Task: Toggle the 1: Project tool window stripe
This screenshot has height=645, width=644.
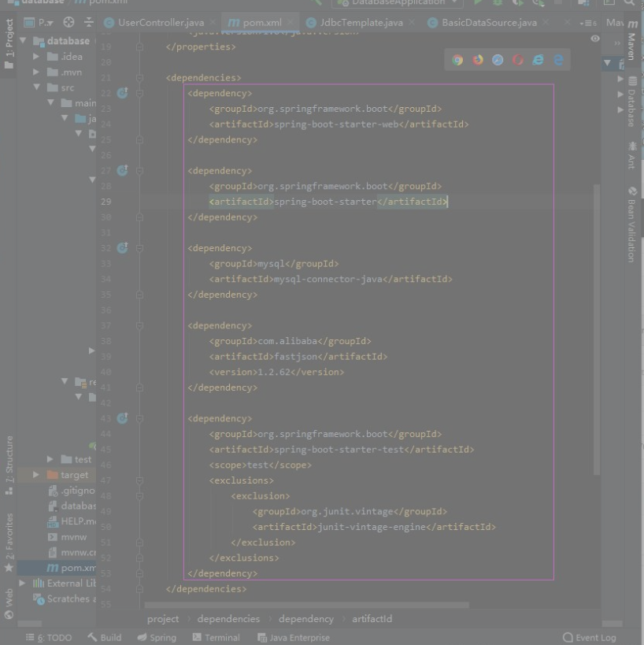Action: (x=9, y=43)
